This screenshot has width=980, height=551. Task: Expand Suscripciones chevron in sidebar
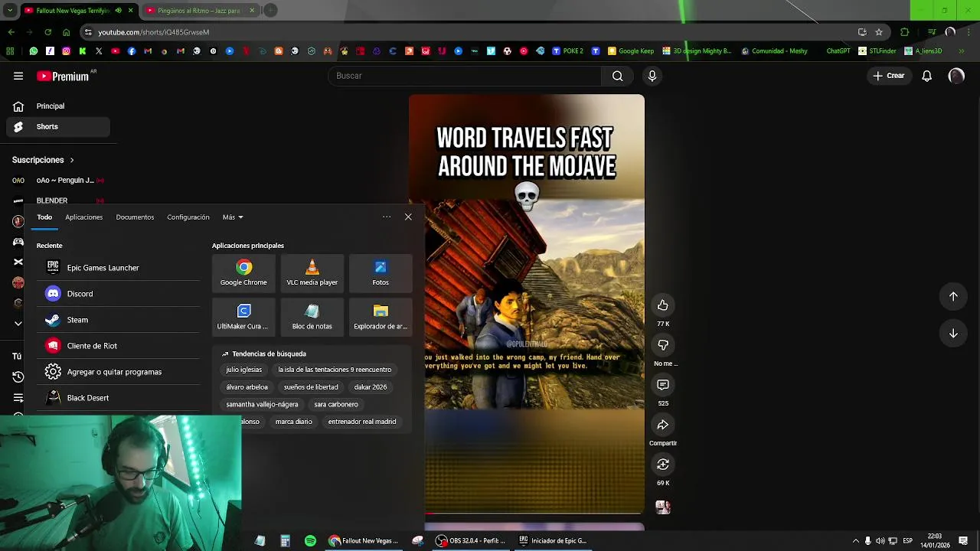click(72, 160)
